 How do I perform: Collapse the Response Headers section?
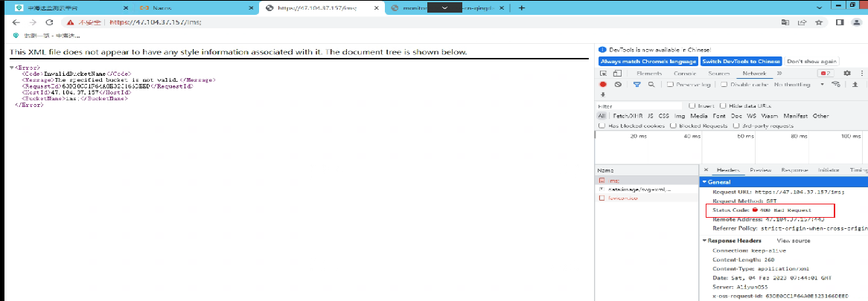point(705,241)
